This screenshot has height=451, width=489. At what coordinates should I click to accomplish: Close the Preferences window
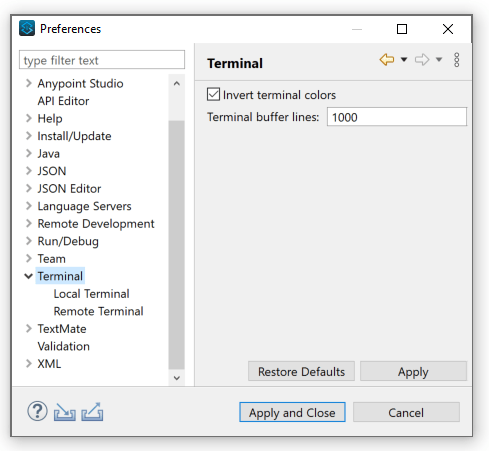tap(448, 29)
